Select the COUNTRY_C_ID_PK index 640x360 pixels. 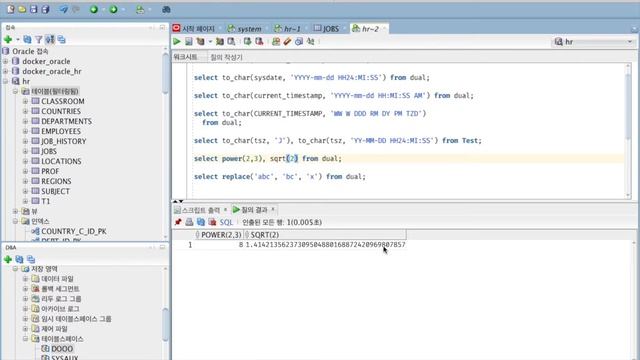pyautogui.click(x=74, y=231)
